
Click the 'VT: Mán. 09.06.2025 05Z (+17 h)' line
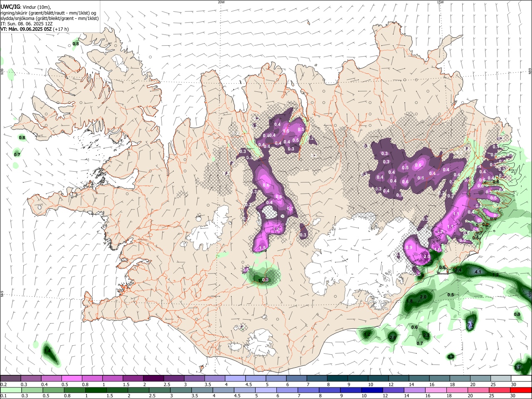(35, 29)
